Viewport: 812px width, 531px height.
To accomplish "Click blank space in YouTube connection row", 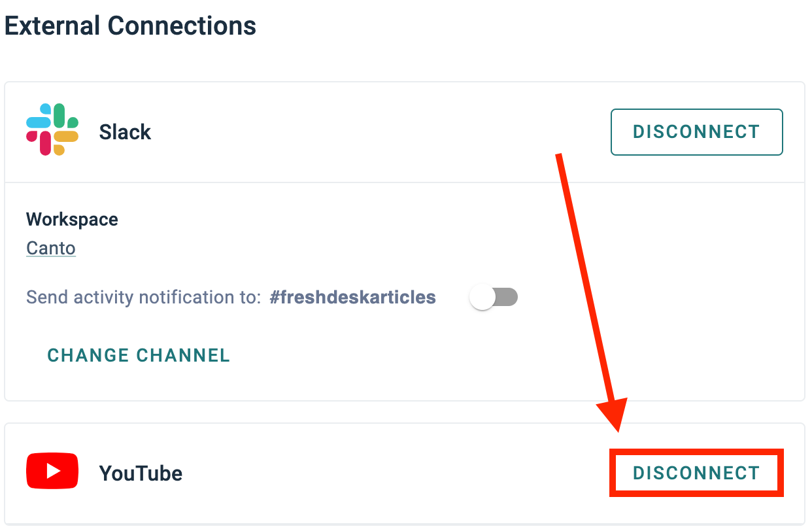I will pos(392,473).
